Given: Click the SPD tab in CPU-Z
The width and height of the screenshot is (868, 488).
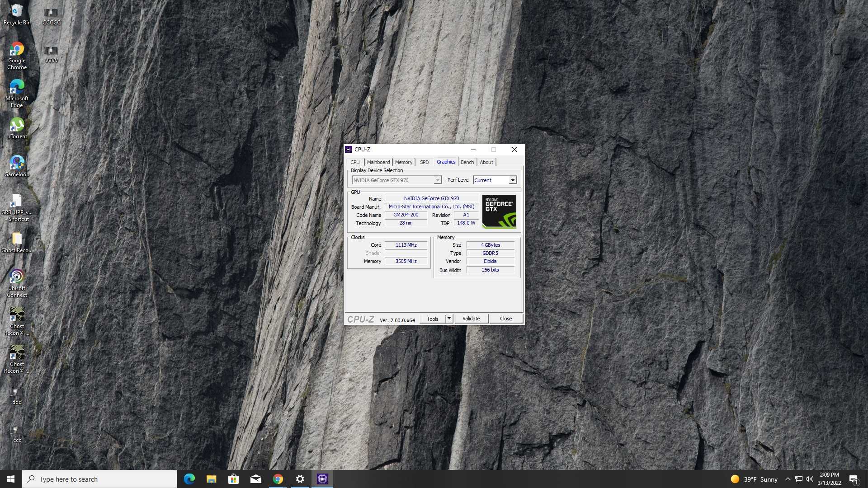Looking at the screenshot, I should [x=424, y=162].
